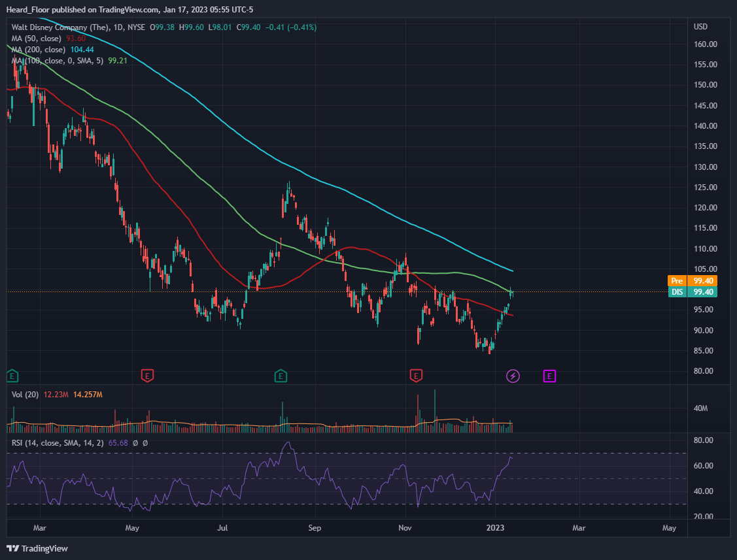
Task: Select the MA (50, close) indicator legend
Action: (36, 39)
